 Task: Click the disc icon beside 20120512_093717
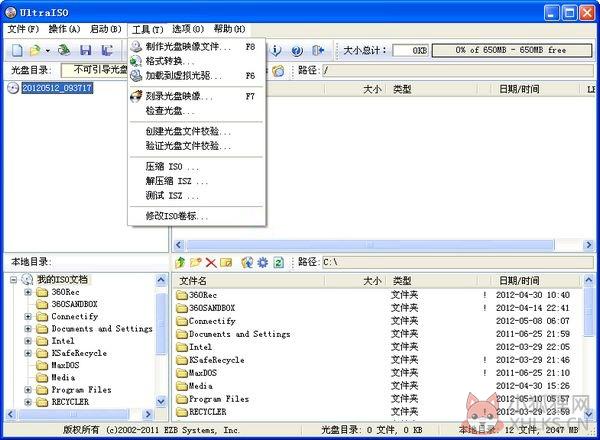pyautogui.click(x=13, y=88)
